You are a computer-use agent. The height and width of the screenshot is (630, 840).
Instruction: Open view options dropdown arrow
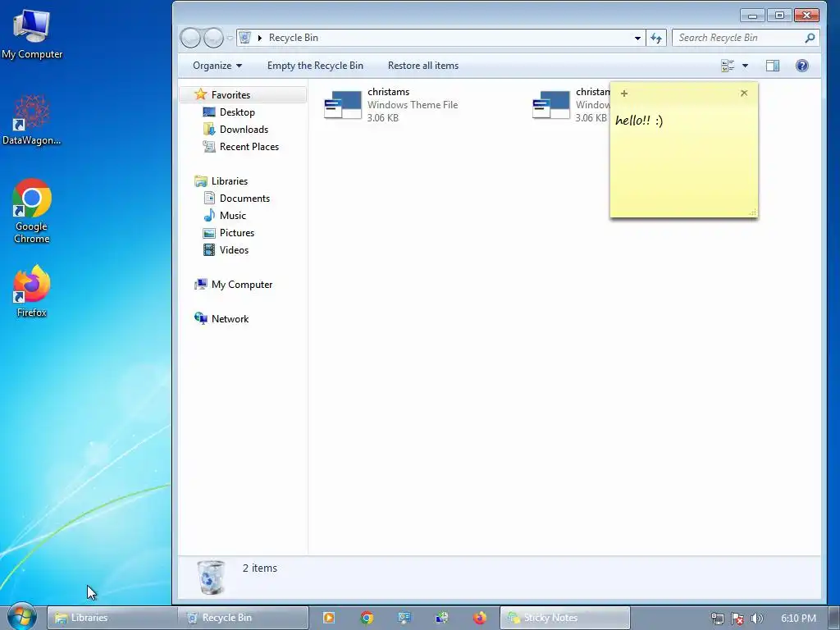[x=745, y=66]
